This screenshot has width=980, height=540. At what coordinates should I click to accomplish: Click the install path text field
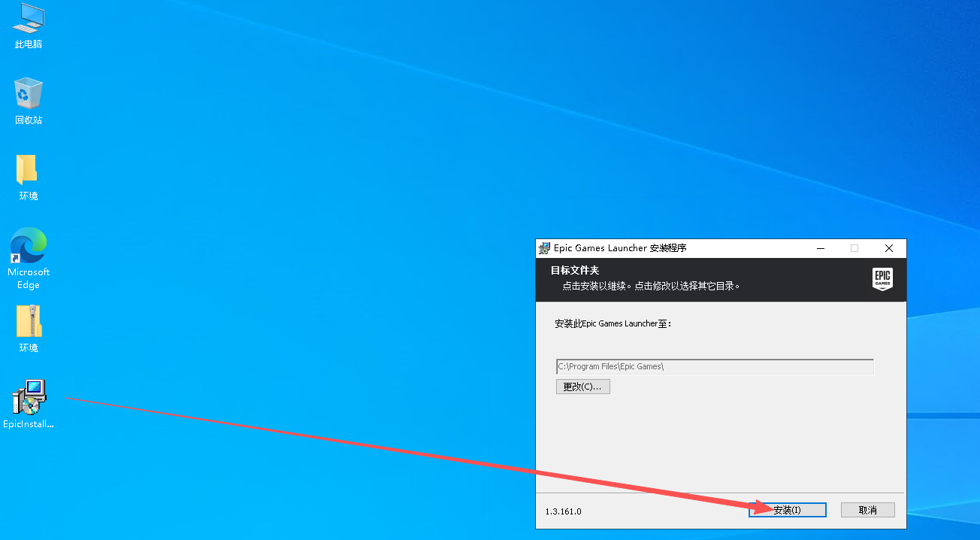tap(714, 367)
